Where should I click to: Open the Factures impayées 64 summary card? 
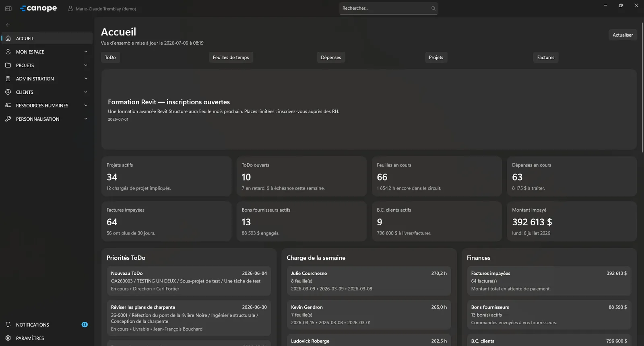[x=167, y=221]
